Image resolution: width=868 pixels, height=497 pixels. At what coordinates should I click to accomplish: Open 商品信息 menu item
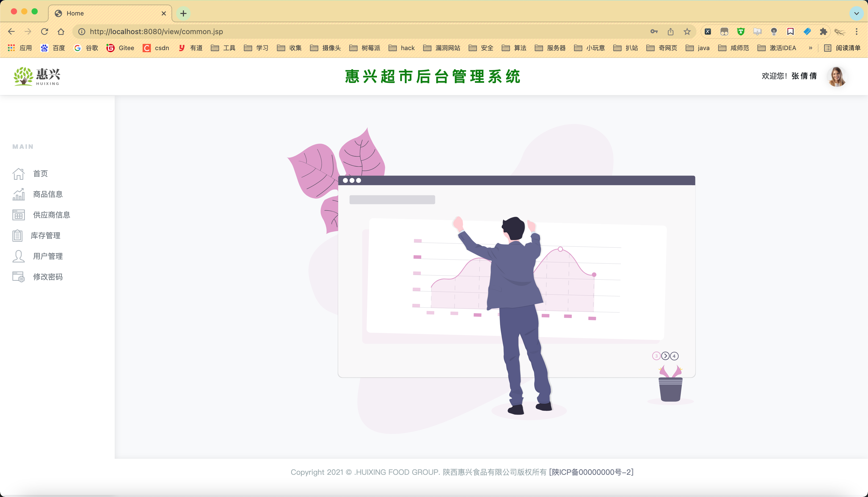(x=48, y=194)
